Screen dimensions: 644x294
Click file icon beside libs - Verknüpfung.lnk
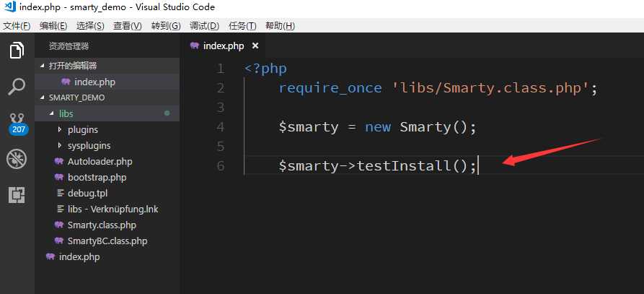(x=61, y=209)
